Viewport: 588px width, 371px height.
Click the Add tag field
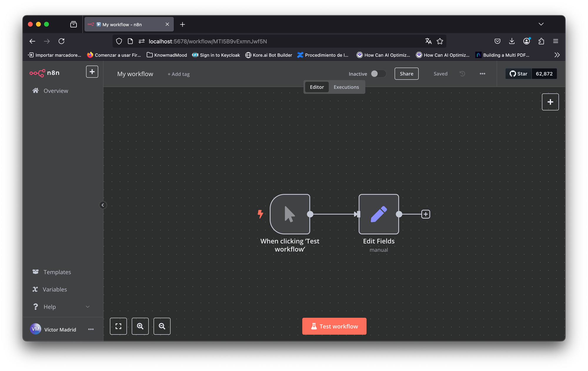coord(178,74)
